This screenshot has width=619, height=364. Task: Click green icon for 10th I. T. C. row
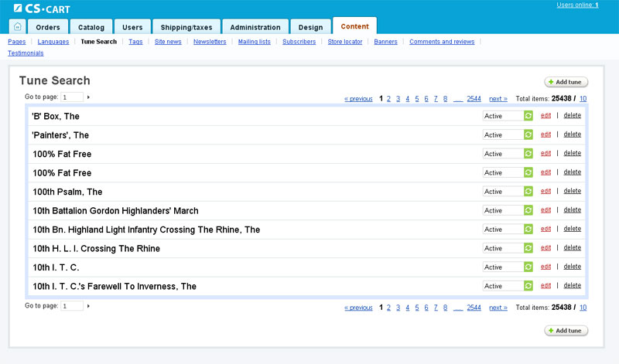(x=528, y=267)
